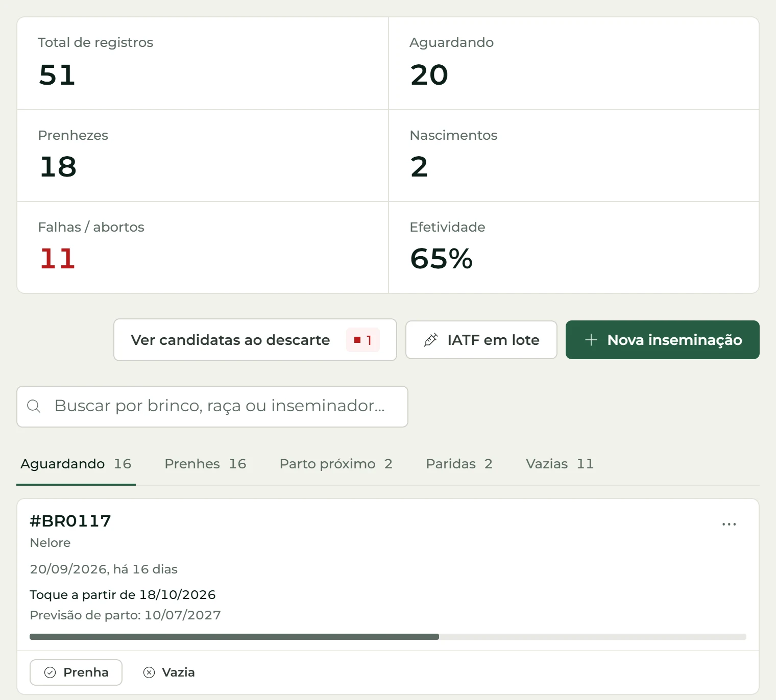Click the date 20/09/2026, há 16 dias
The image size is (776, 700).
(x=104, y=569)
